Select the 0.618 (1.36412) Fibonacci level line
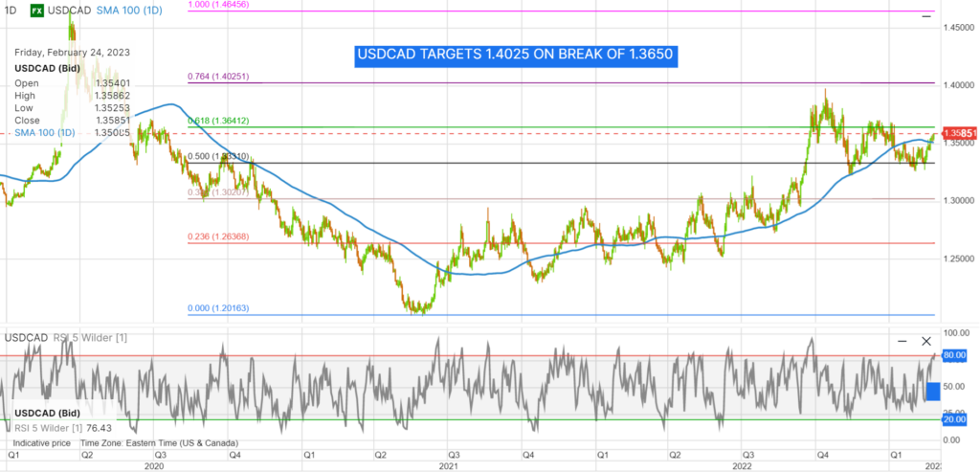This screenshot has height=472, width=980. point(574,126)
